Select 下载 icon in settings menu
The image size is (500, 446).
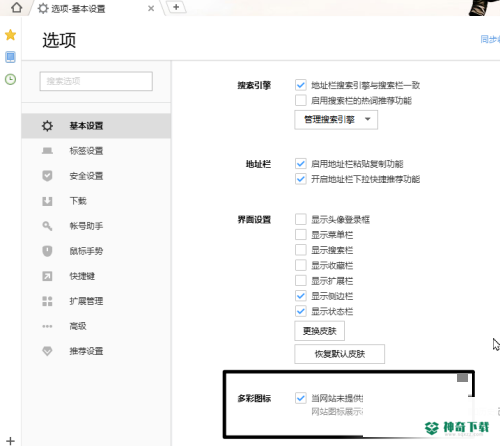pos(47,201)
